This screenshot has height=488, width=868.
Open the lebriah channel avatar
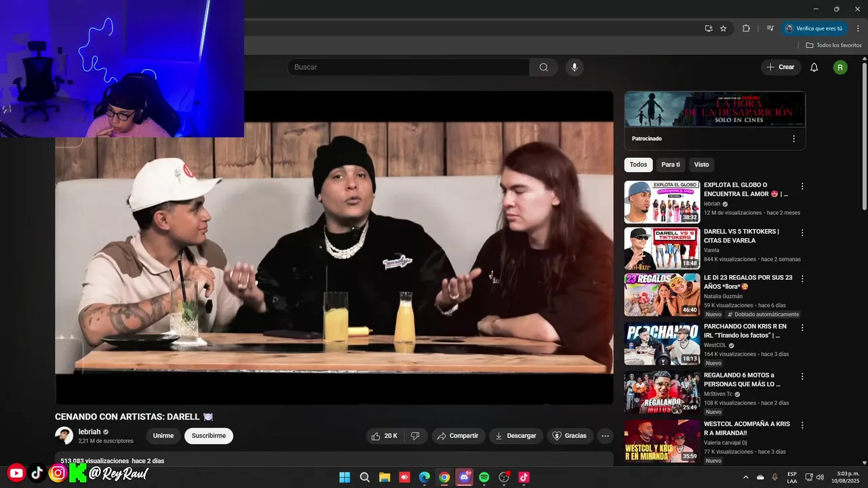[64, 436]
